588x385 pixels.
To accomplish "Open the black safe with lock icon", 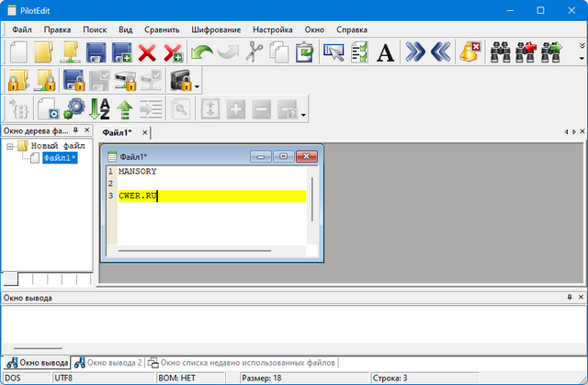I will click(x=181, y=80).
